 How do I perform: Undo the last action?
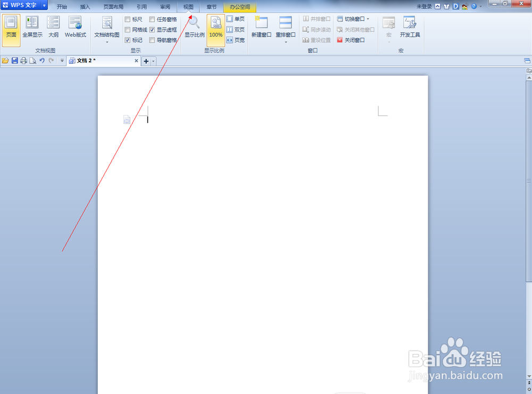pyautogui.click(x=42, y=61)
